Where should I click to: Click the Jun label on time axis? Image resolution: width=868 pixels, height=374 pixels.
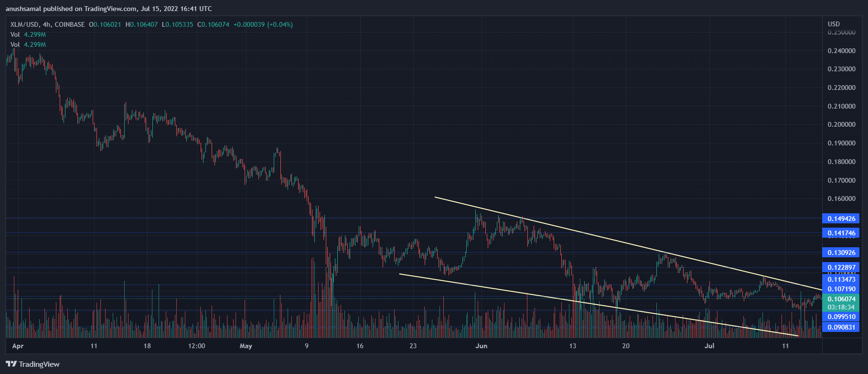[482, 346]
